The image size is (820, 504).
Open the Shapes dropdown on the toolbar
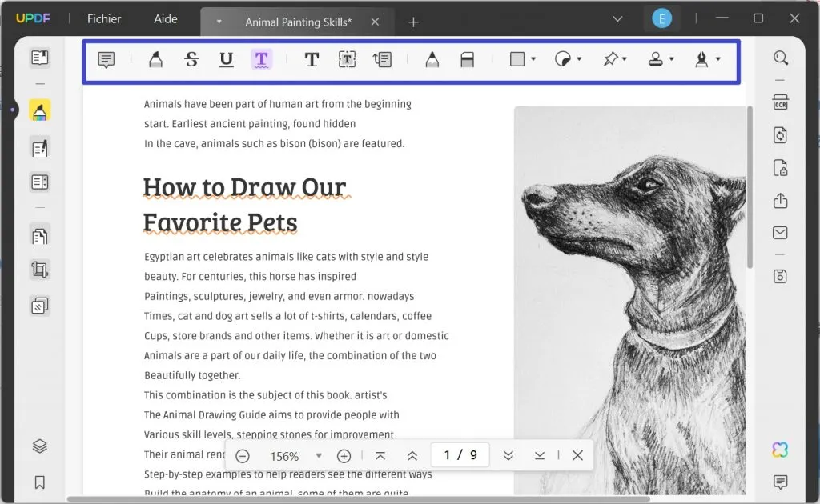(521, 58)
